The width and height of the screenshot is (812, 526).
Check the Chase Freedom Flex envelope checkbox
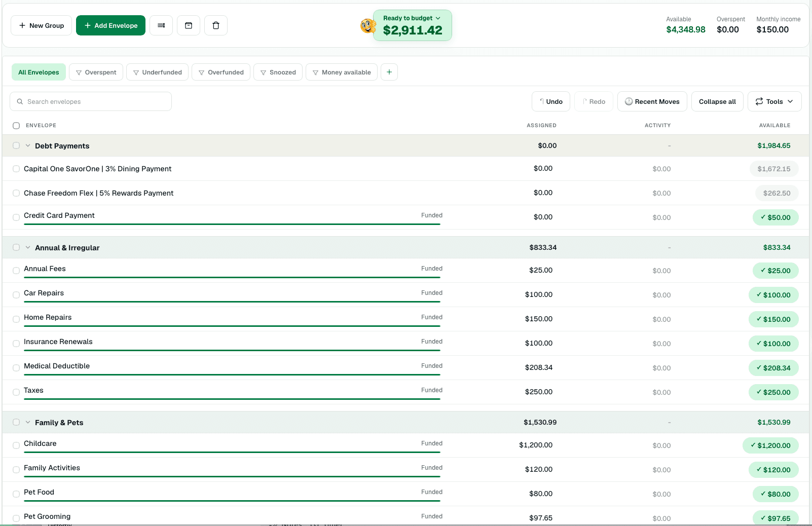pos(16,193)
